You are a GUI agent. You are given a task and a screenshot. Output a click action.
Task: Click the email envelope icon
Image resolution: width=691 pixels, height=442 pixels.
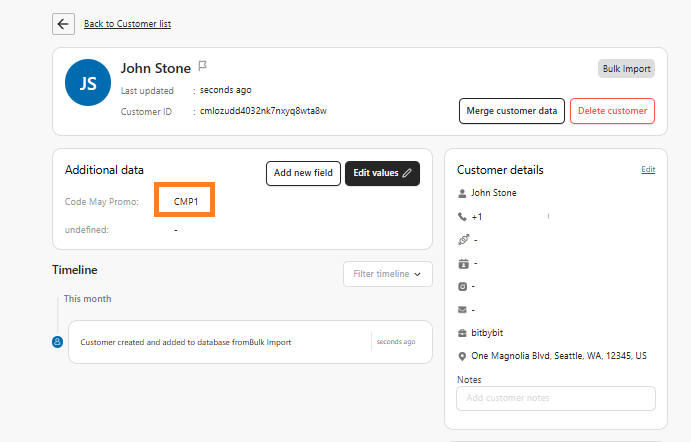point(462,310)
